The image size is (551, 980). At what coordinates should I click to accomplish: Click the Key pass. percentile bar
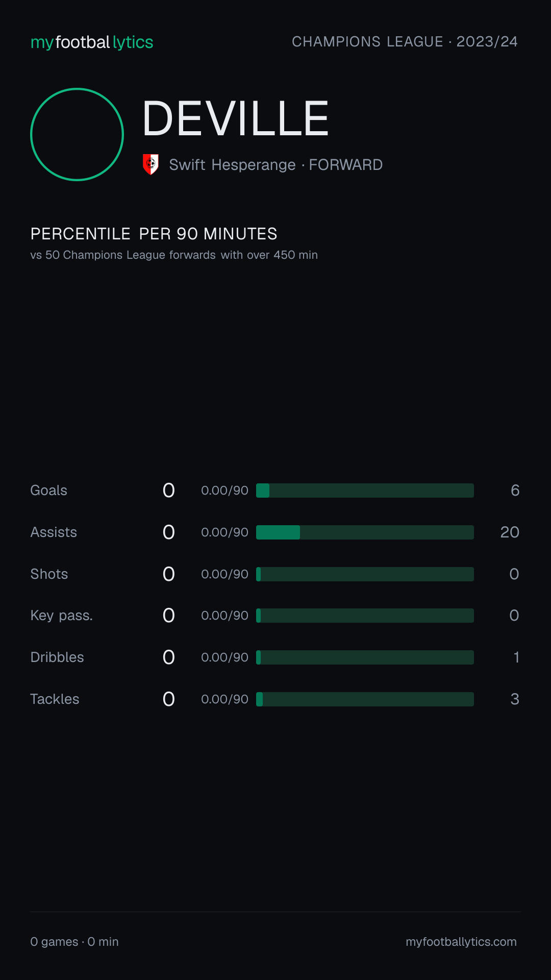[365, 616]
